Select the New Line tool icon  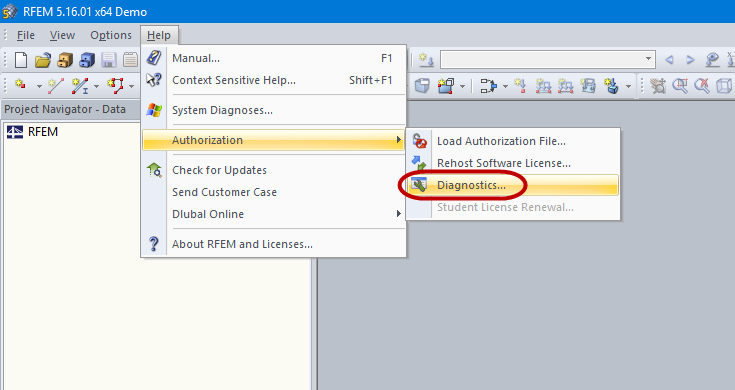tap(55, 86)
